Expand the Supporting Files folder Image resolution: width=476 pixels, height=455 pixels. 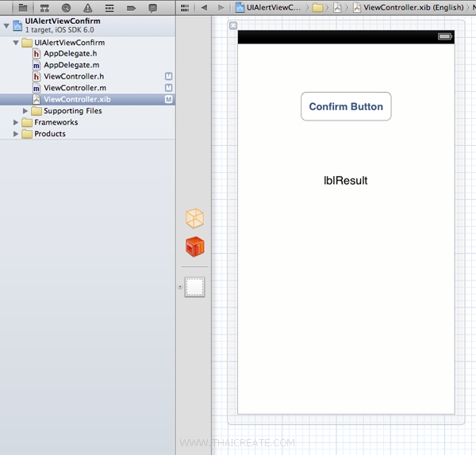25,111
